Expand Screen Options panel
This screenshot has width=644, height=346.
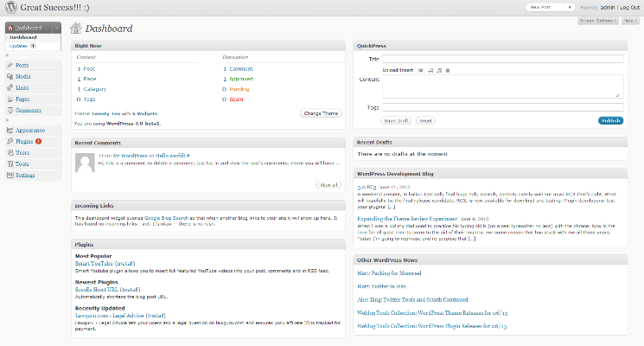coord(597,21)
